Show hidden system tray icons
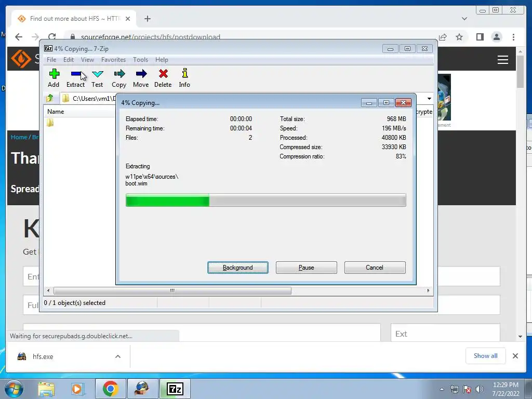This screenshot has height=399, width=532. pos(442,389)
